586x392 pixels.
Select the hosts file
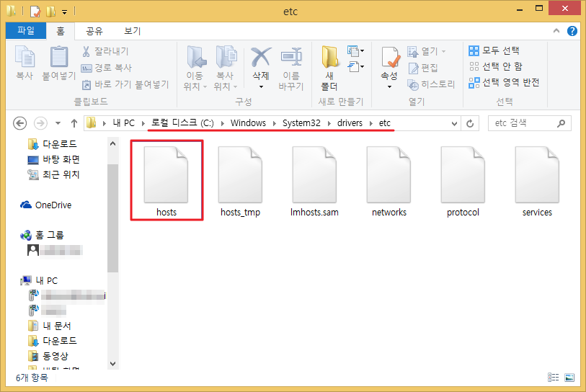167,181
